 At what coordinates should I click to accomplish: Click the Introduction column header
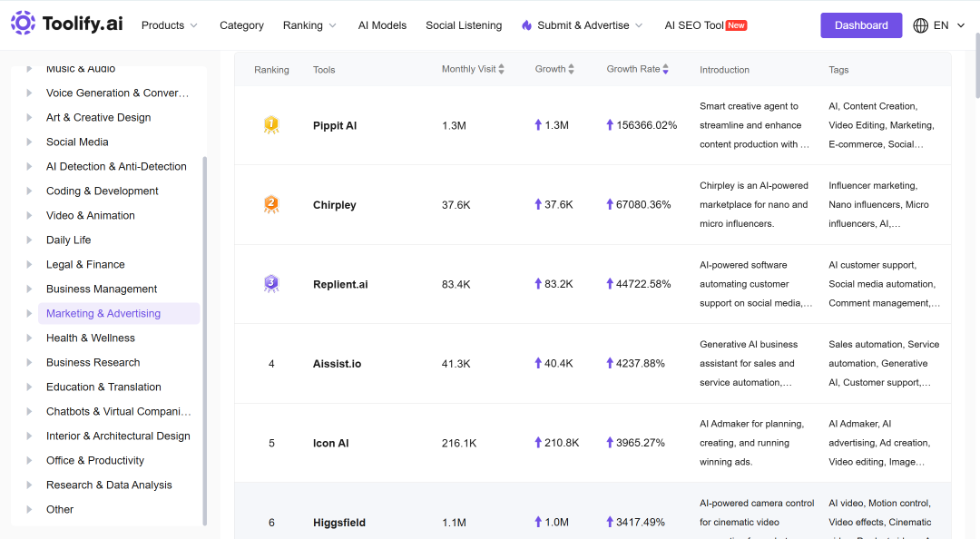[724, 69]
